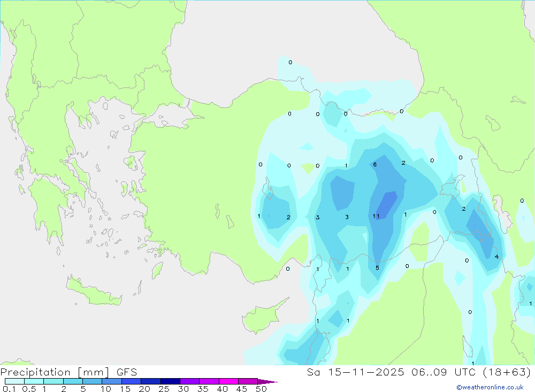Click the legend swatch between 45 and 50

coord(248,381)
